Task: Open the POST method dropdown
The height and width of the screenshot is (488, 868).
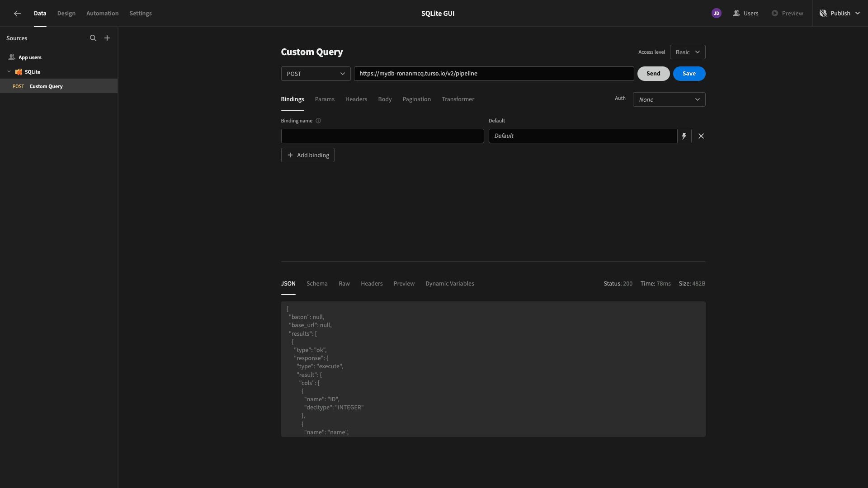Action: 316,74
